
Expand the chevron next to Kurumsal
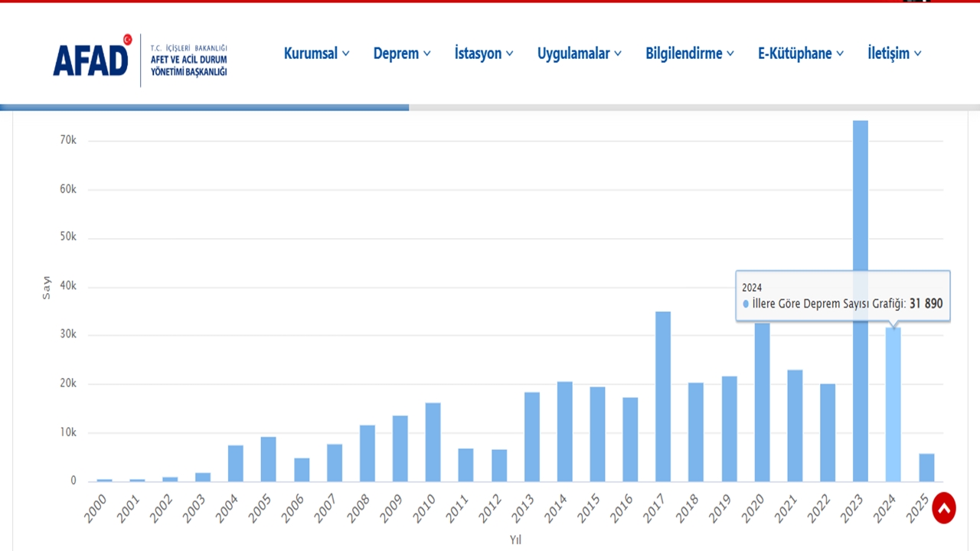pos(345,54)
